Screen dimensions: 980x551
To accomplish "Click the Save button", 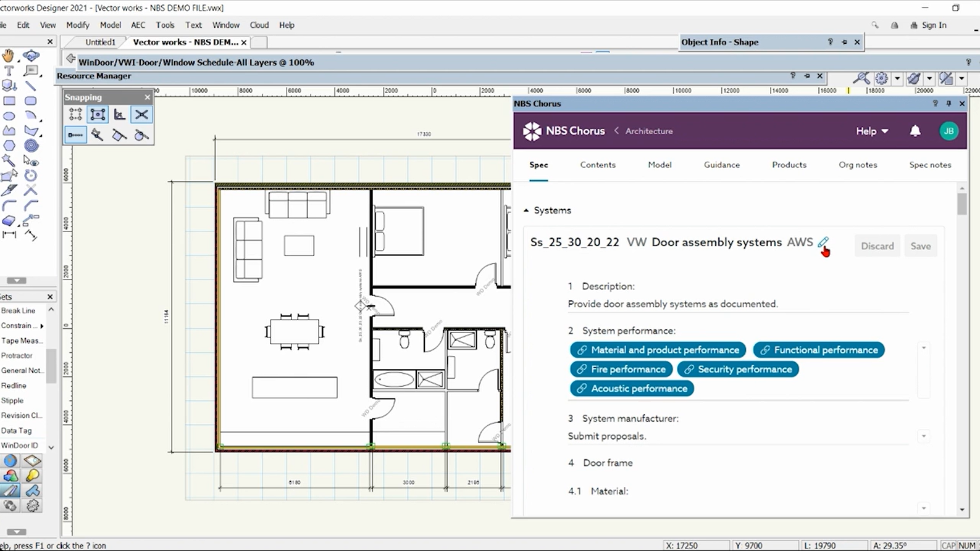I will 920,246.
